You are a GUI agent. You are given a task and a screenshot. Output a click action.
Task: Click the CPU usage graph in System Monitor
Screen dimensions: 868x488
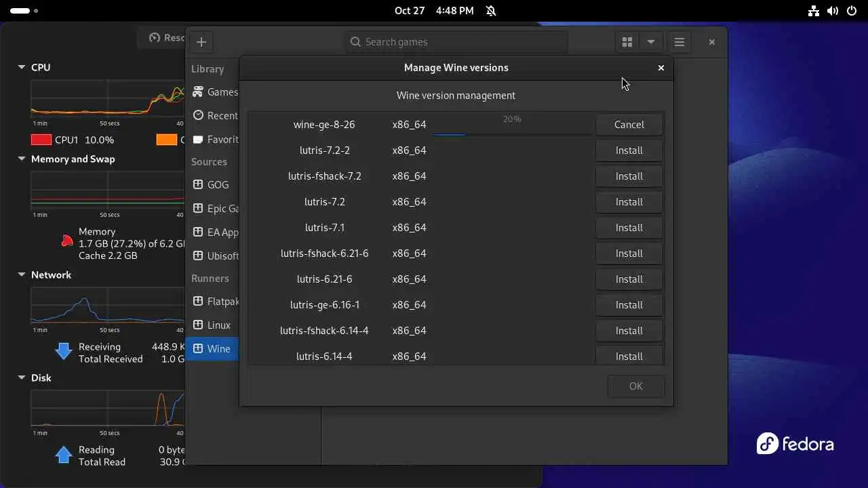[107, 98]
